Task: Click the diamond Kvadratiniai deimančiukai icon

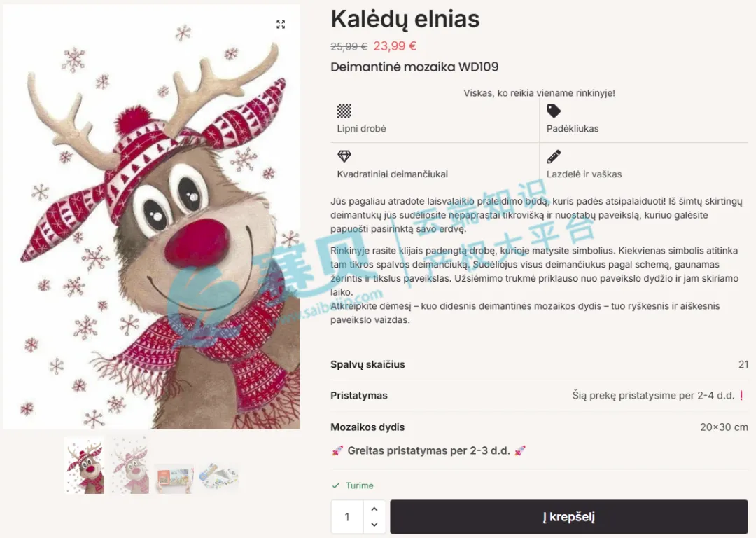Action: (x=344, y=156)
